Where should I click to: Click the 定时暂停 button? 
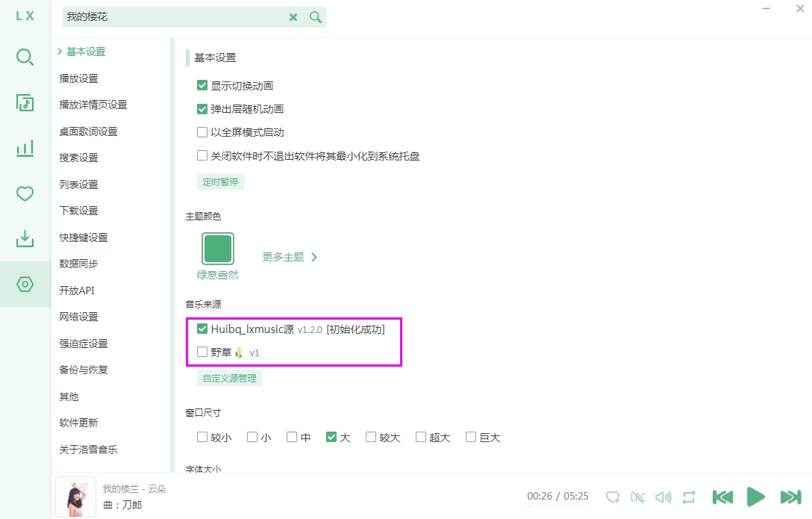(x=220, y=181)
